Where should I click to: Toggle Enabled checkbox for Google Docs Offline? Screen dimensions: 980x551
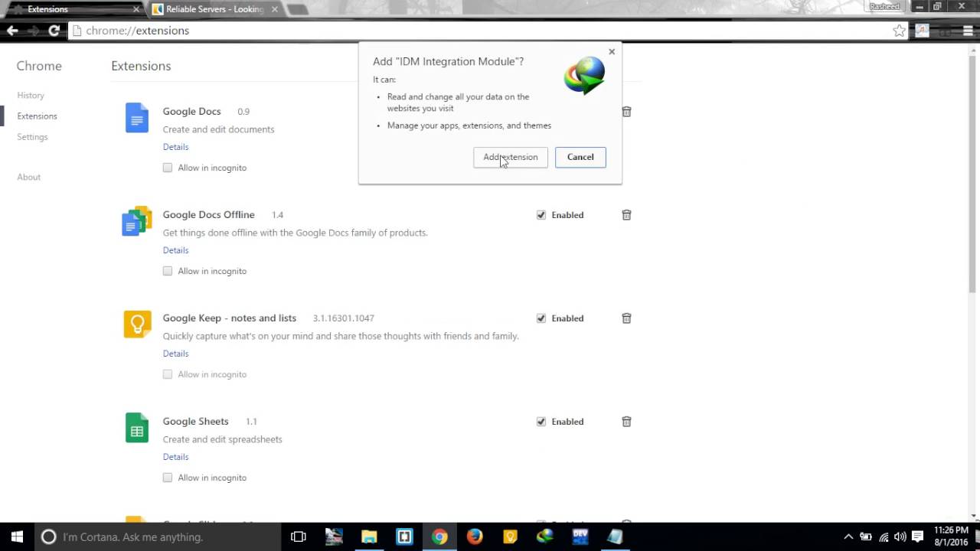[541, 215]
